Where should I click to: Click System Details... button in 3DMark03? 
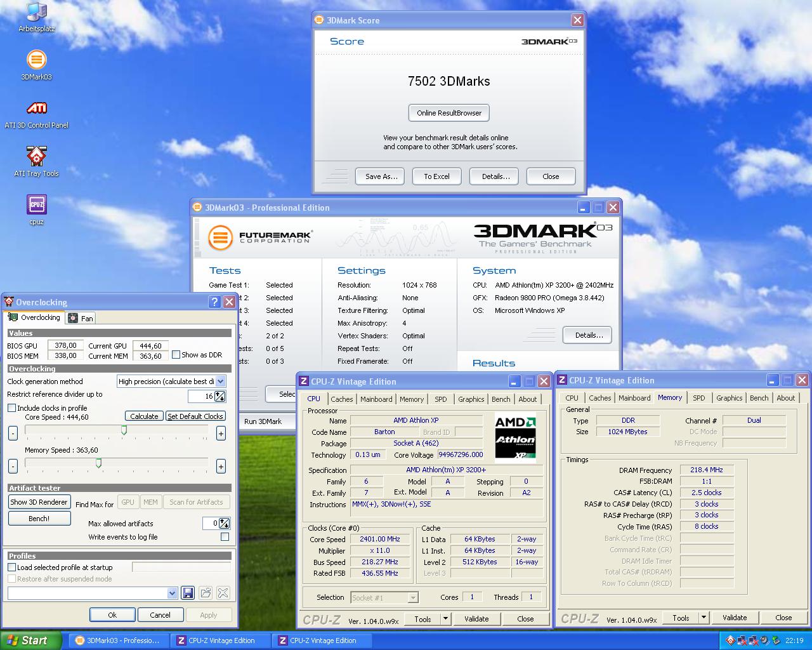587,335
